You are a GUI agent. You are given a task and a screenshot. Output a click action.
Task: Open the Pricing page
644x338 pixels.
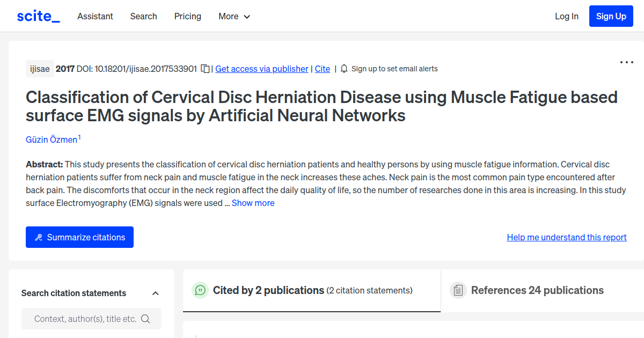pos(187,16)
